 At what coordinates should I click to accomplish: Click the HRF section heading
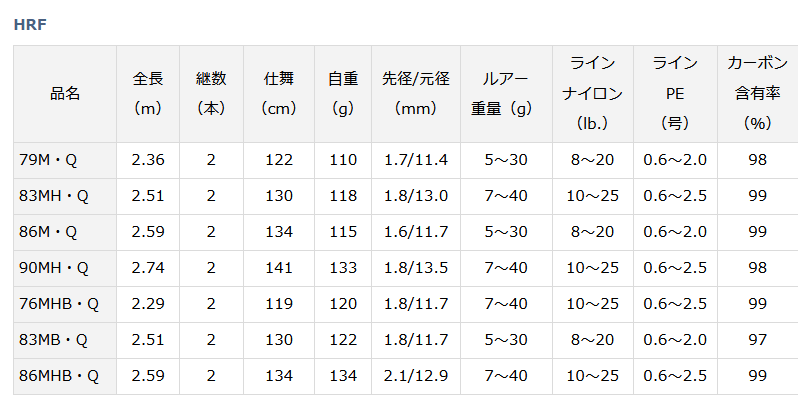pyautogui.click(x=30, y=24)
